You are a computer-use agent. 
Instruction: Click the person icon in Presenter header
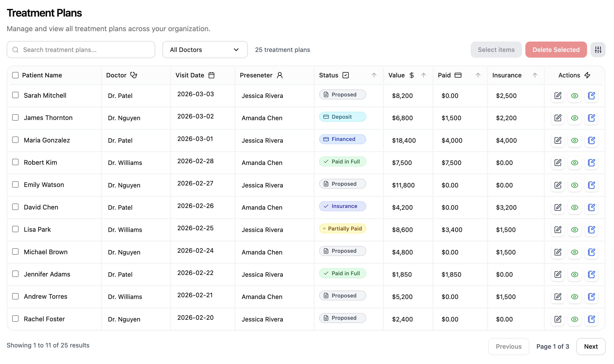click(280, 75)
